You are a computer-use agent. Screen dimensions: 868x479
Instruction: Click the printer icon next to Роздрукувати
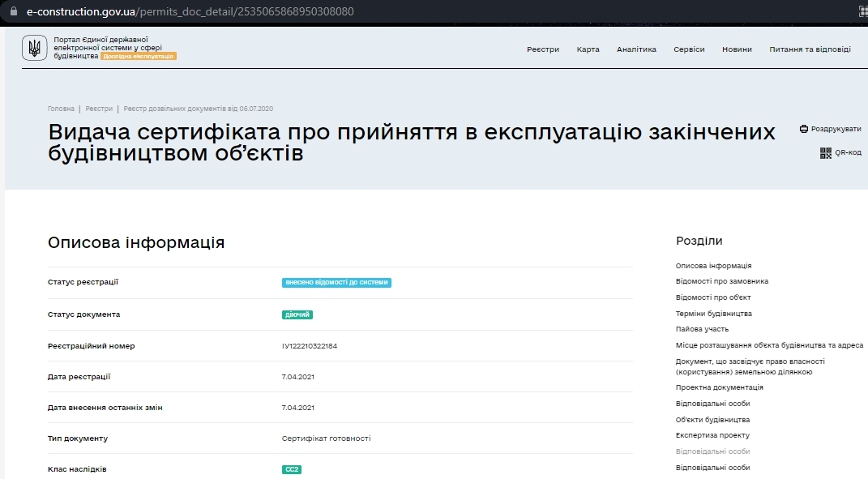(804, 129)
